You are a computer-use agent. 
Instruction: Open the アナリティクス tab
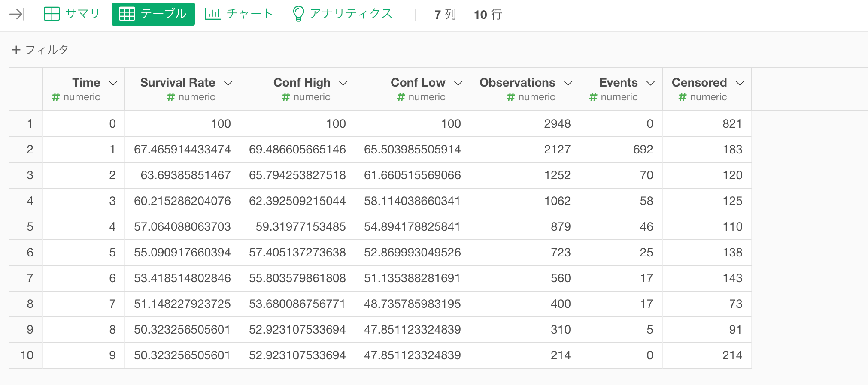click(342, 14)
